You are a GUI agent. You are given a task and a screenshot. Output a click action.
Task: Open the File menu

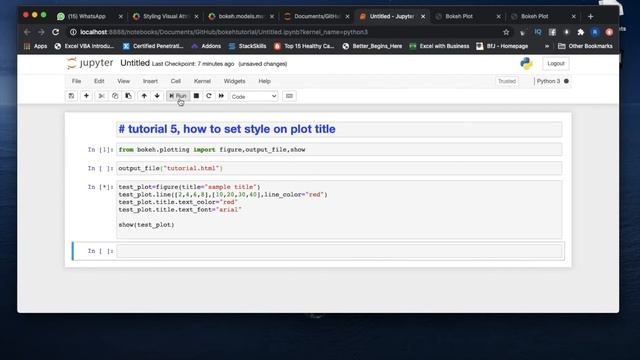(76, 81)
